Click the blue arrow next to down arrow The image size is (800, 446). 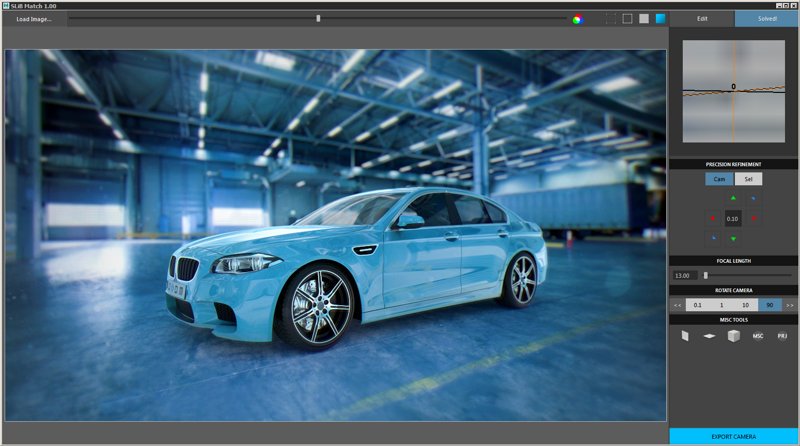pos(713,238)
